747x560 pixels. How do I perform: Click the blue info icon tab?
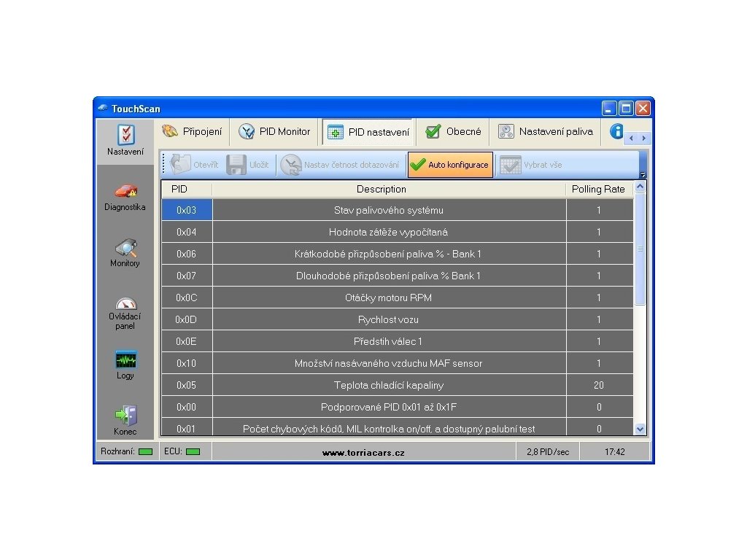(x=616, y=131)
